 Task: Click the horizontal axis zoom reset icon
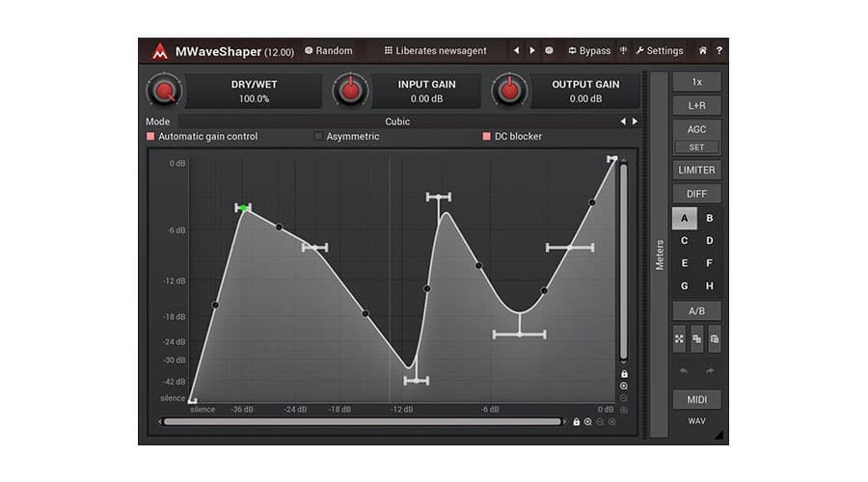coord(612,421)
